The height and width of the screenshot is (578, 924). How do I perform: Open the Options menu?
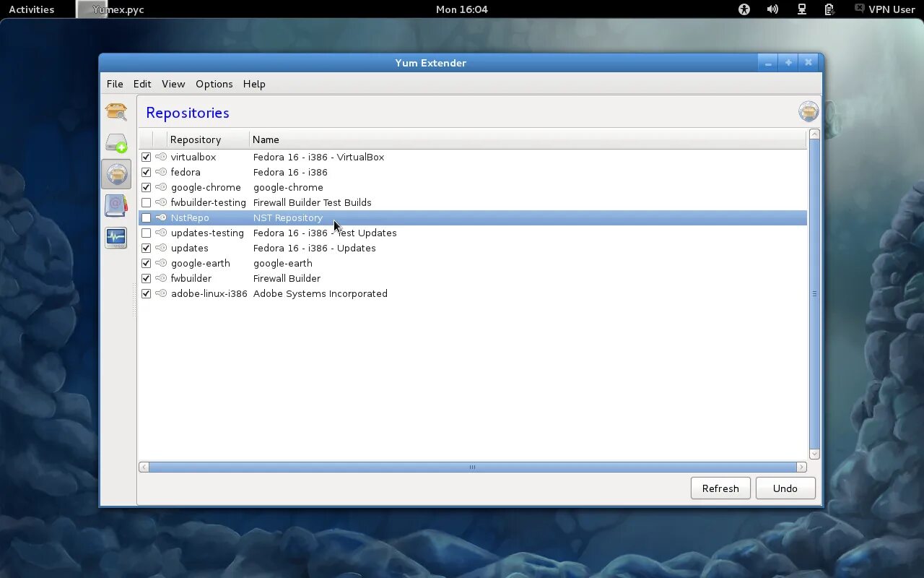214,84
